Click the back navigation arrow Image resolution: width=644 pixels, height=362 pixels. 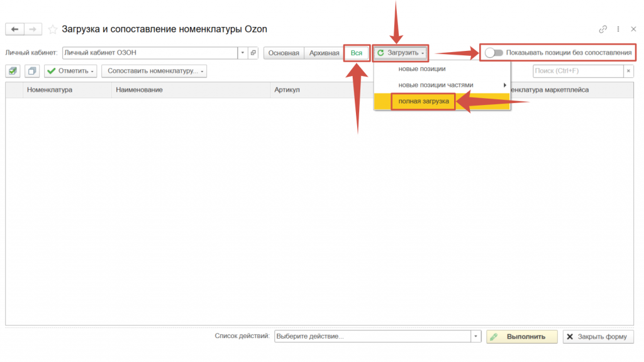tap(14, 30)
